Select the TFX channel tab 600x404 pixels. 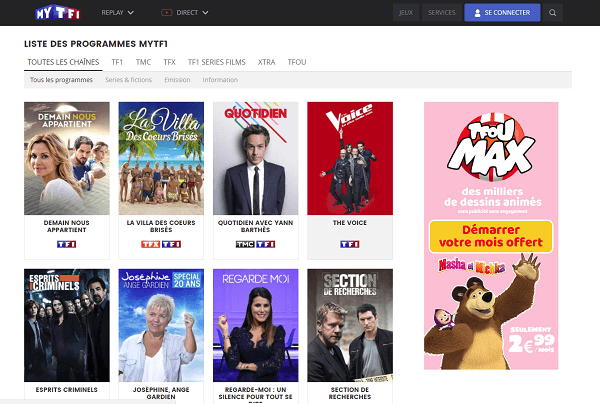pyautogui.click(x=170, y=62)
